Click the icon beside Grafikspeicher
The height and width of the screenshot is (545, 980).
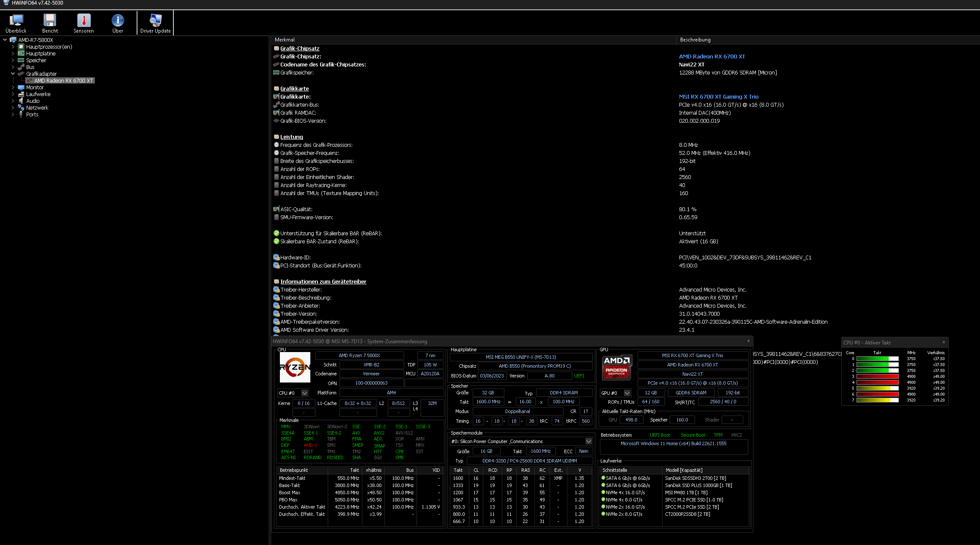276,72
